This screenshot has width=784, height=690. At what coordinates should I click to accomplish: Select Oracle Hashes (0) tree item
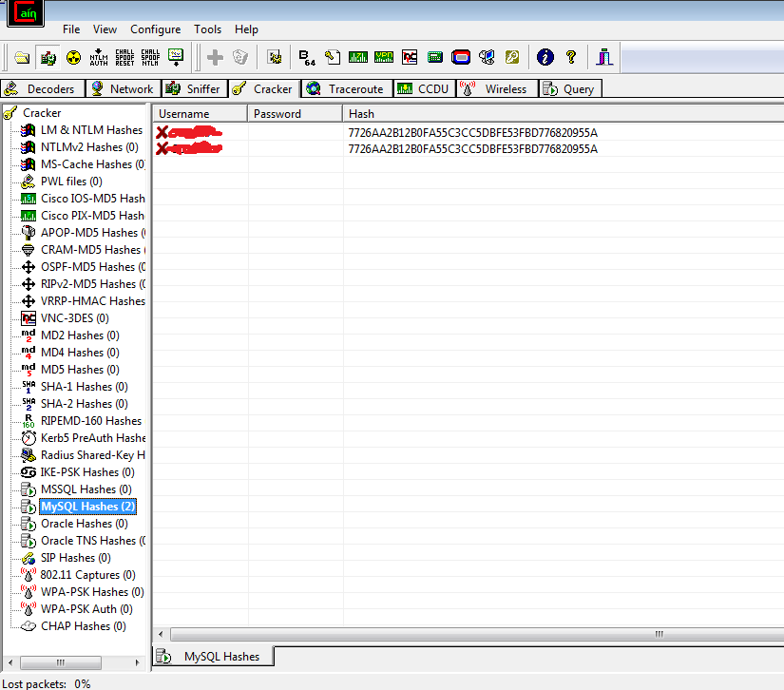(84, 524)
